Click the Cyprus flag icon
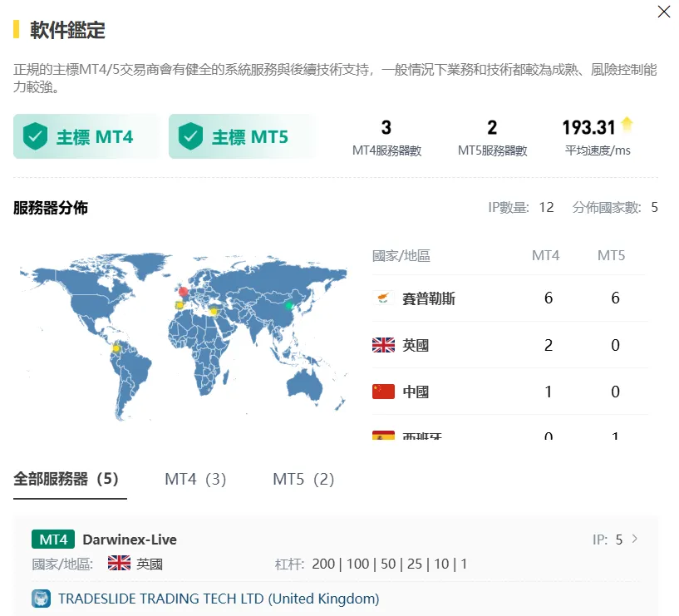Viewport: 679px width, 616px height. click(383, 298)
